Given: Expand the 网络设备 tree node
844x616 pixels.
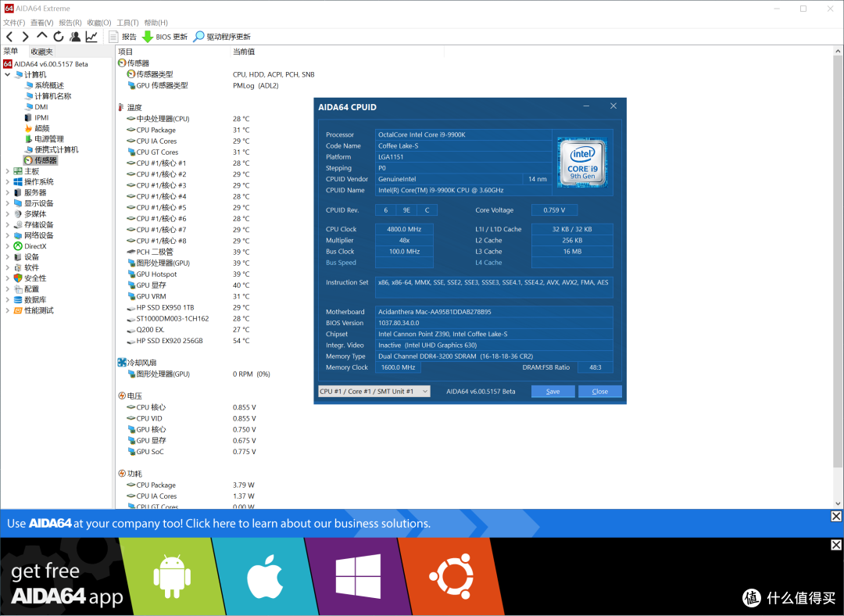Looking at the screenshot, I should [x=8, y=235].
